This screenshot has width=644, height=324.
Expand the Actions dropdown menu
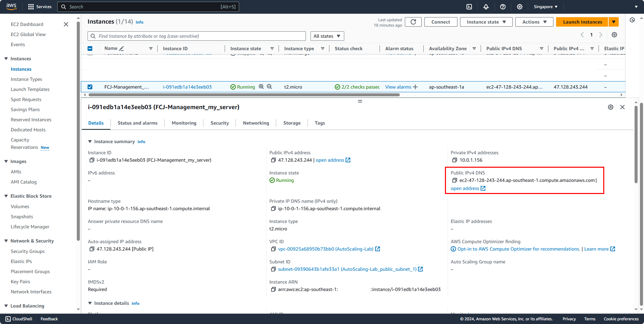(534, 22)
